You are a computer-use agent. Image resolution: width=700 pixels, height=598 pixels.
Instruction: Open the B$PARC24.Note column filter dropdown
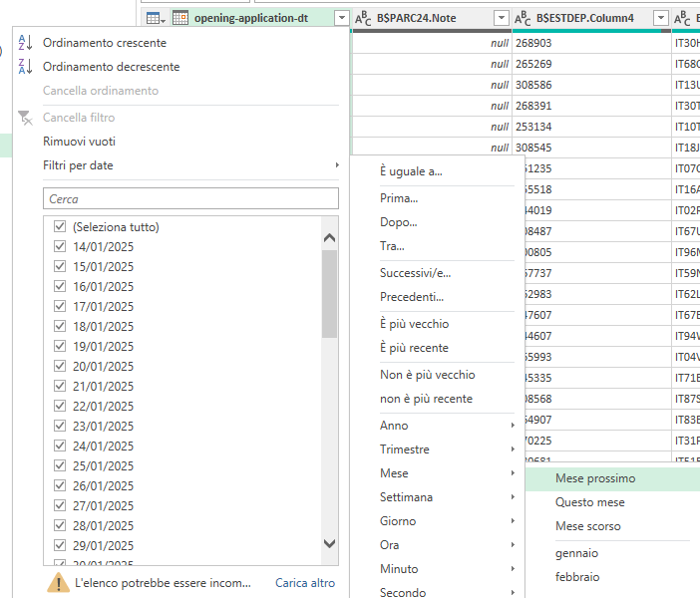tap(502, 18)
